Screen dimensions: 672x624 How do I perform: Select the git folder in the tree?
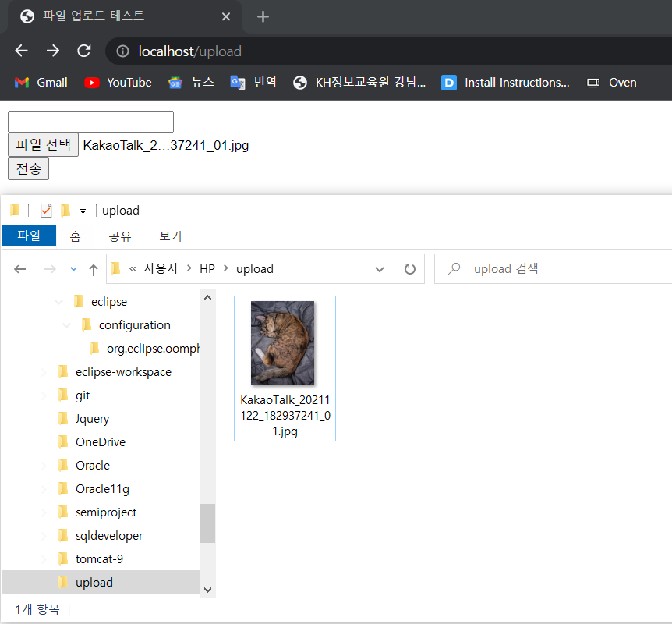pos(83,395)
